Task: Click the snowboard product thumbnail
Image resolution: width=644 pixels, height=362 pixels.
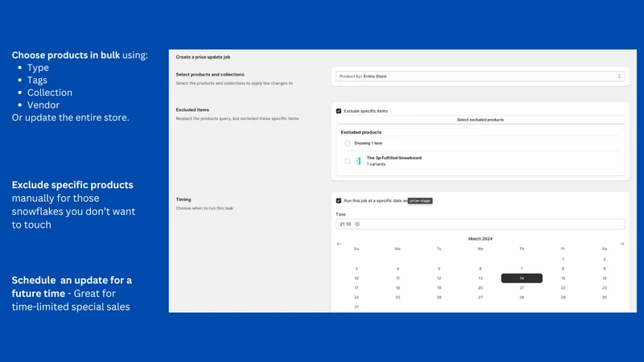Action: click(358, 161)
